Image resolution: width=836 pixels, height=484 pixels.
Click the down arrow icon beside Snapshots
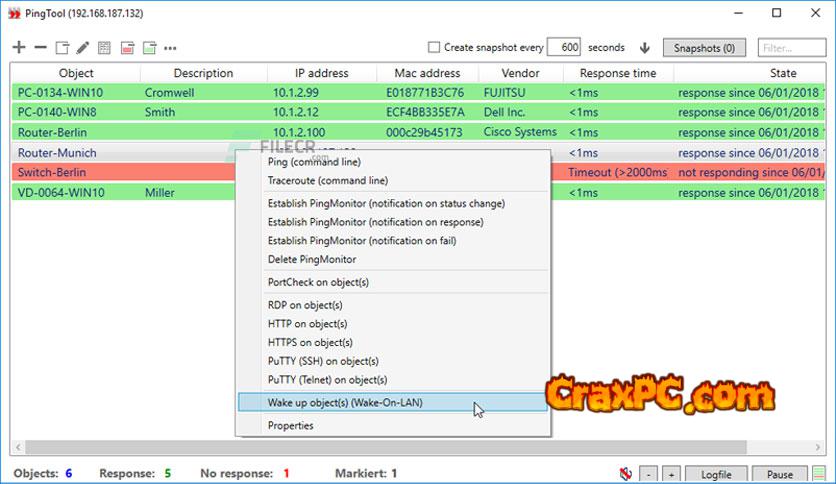click(644, 48)
